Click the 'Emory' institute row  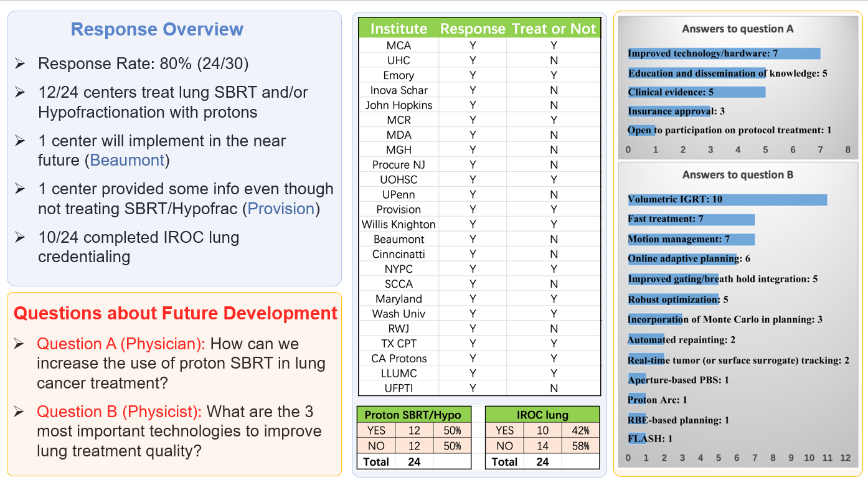click(x=479, y=75)
